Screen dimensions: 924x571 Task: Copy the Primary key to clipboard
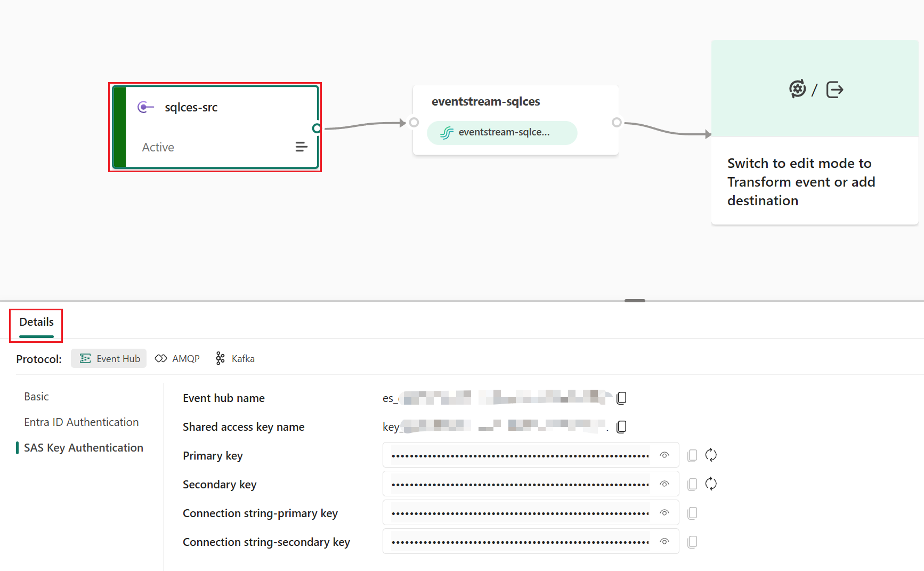click(x=692, y=455)
